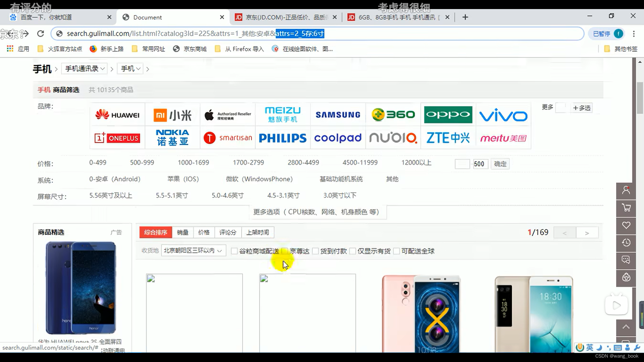This screenshot has height=362, width=644.
Task: Go to next results page arrow
Action: [x=587, y=233]
